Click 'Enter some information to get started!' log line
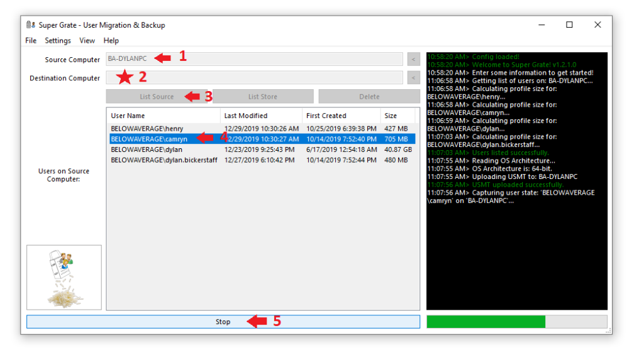Image resolution: width=644 pixels, height=358 pixels. 510,73
